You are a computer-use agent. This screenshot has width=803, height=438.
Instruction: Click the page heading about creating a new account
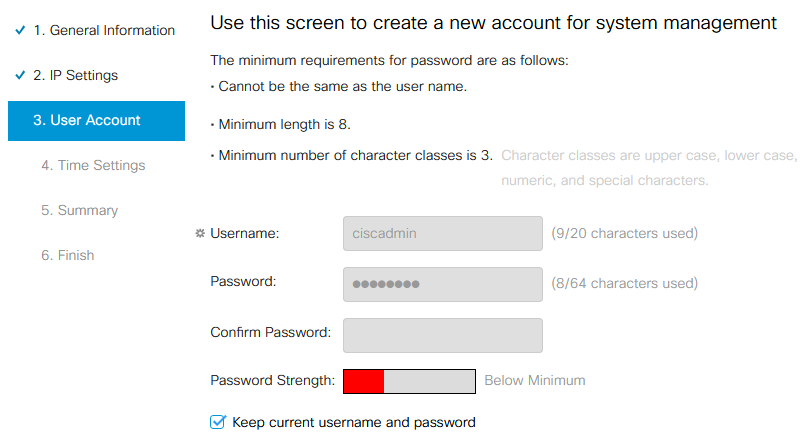click(x=494, y=23)
